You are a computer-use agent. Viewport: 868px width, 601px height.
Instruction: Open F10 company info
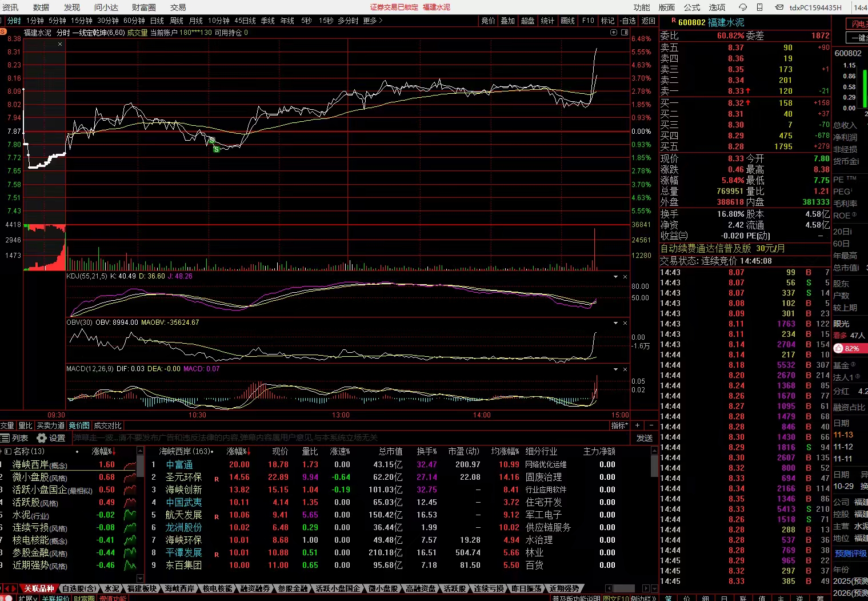point(588,21)
